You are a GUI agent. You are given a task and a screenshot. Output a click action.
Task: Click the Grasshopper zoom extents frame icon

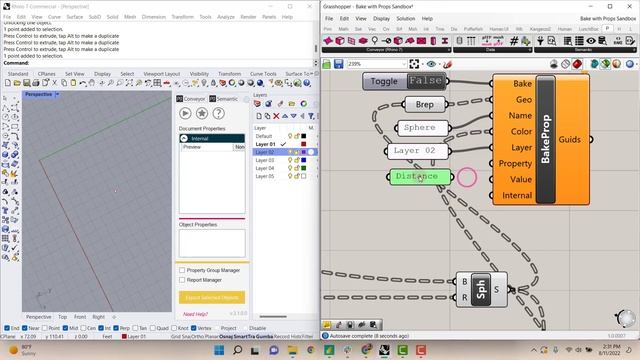[414, 64]
